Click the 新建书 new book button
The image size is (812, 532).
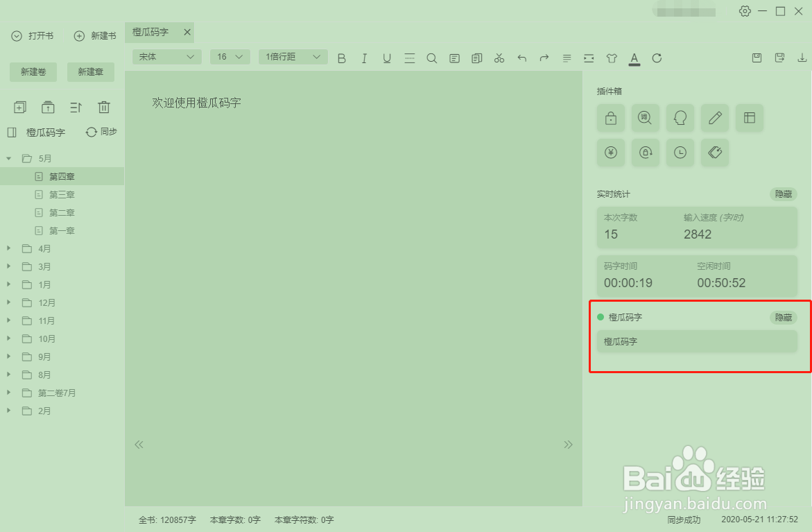coord(95,36)
